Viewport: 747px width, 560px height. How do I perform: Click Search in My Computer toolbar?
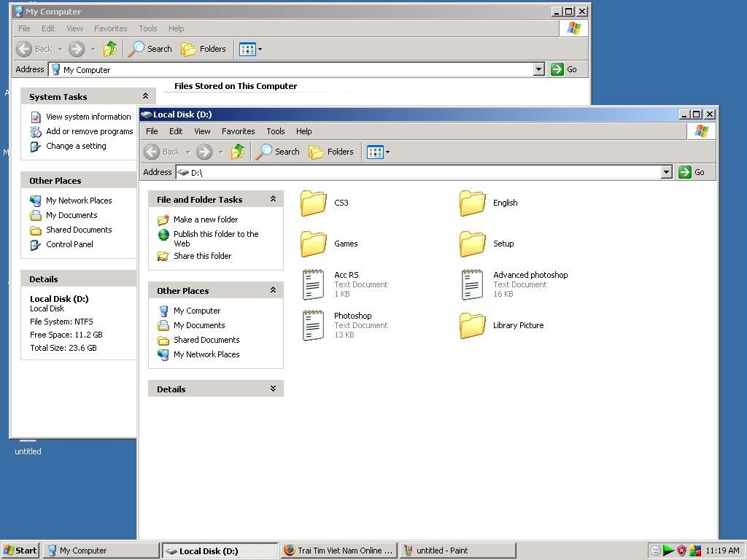pyautogui.click(x=150, y=49)
